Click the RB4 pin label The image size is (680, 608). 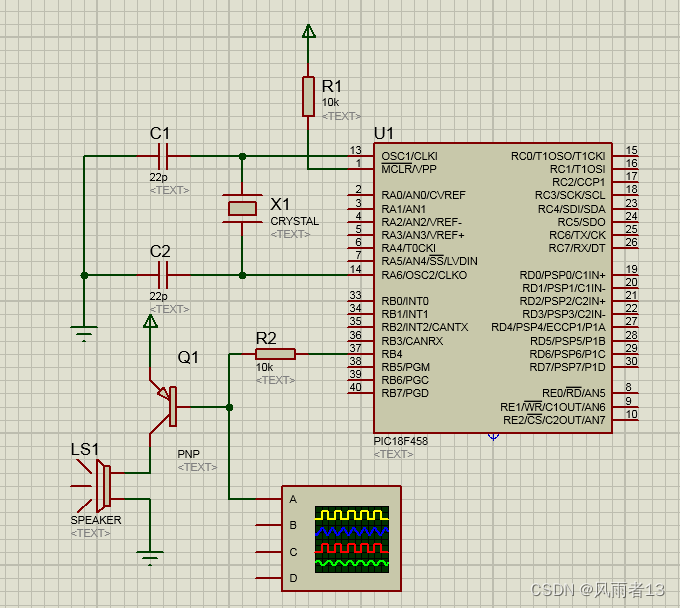(x=392, y=354)
